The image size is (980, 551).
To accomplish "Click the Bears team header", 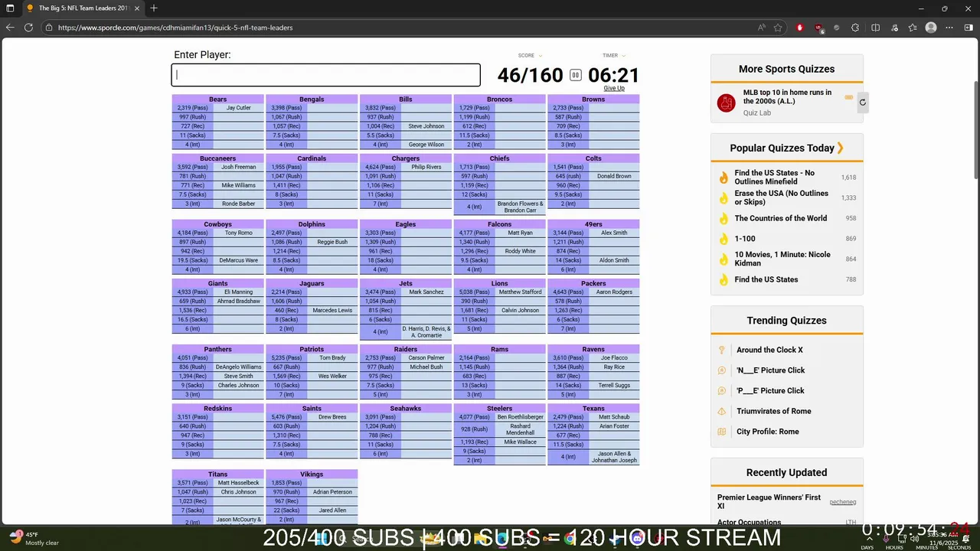I will click(x=217, y=99).
